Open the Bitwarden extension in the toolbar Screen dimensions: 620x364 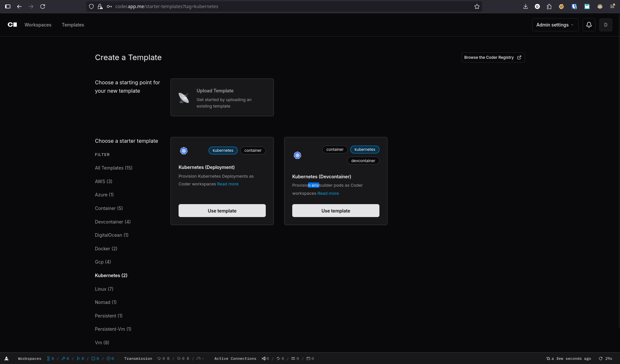[574, 6]
